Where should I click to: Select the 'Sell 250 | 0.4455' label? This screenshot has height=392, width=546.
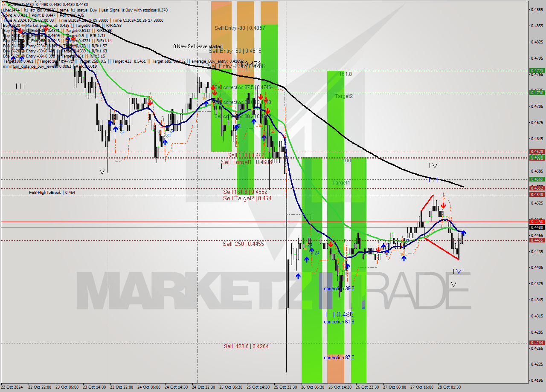click(243, 244)
